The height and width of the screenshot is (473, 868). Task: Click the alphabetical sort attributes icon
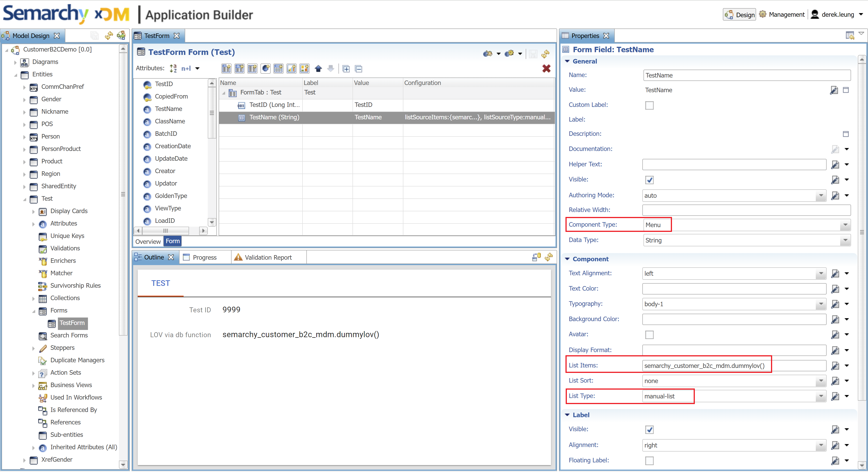pyautogui.click(x=173, y=68)
